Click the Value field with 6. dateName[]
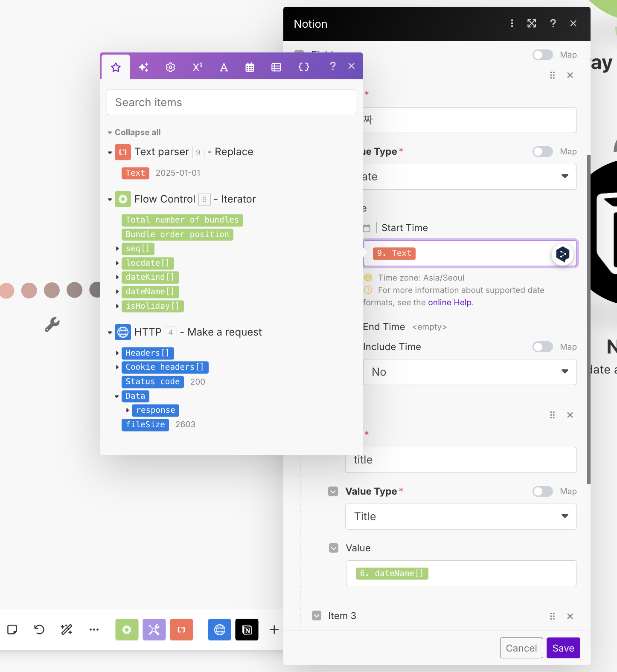Image resolution: width=617 pixels, height=672 pixels. point(461,574)
